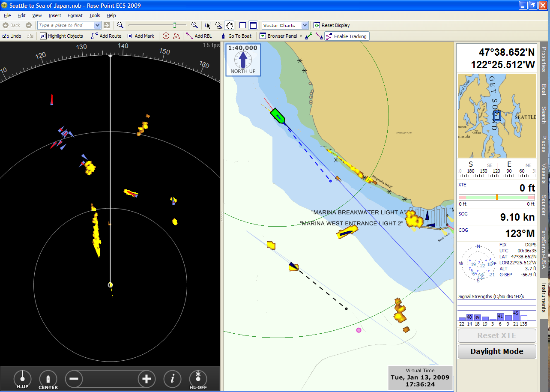Toggle Enable Tracking
Viewport: 550px width, 392px height.
pos(347,36)
